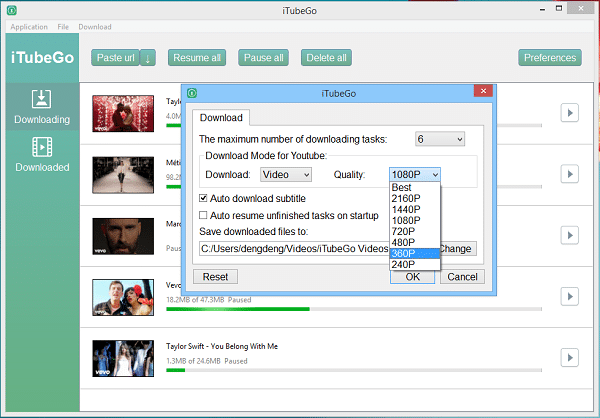The height and width of the screenshot is (418, 600).
Task: Open Preferences from the toolbar
Action: (550, 58)
